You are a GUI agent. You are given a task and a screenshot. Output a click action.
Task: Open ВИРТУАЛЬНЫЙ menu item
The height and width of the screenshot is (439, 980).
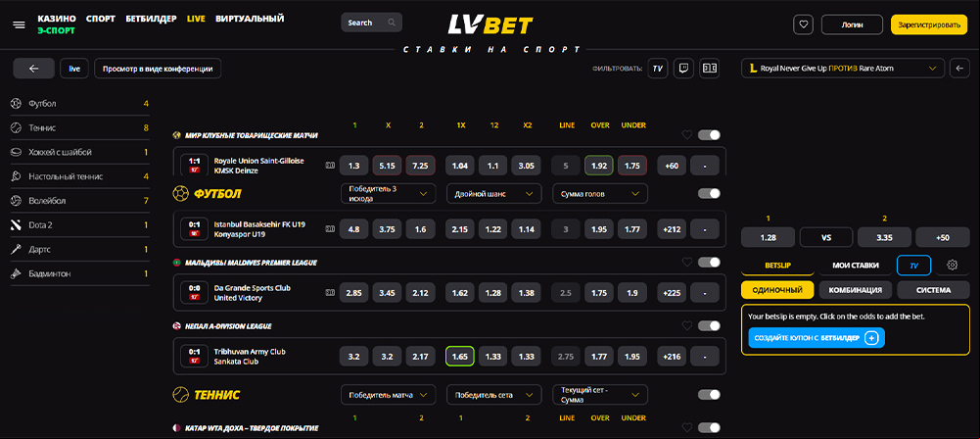250,19
